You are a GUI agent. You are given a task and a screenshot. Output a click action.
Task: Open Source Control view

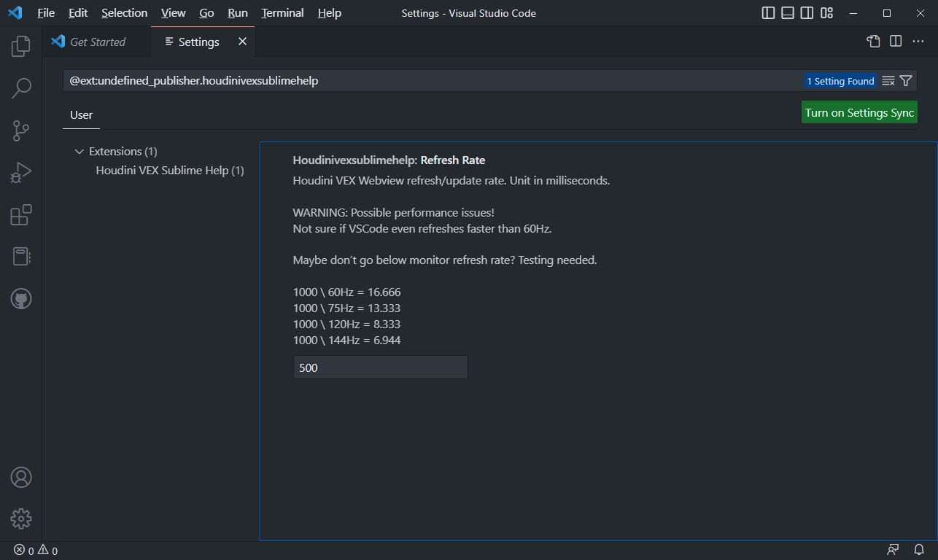pos(21,131)
